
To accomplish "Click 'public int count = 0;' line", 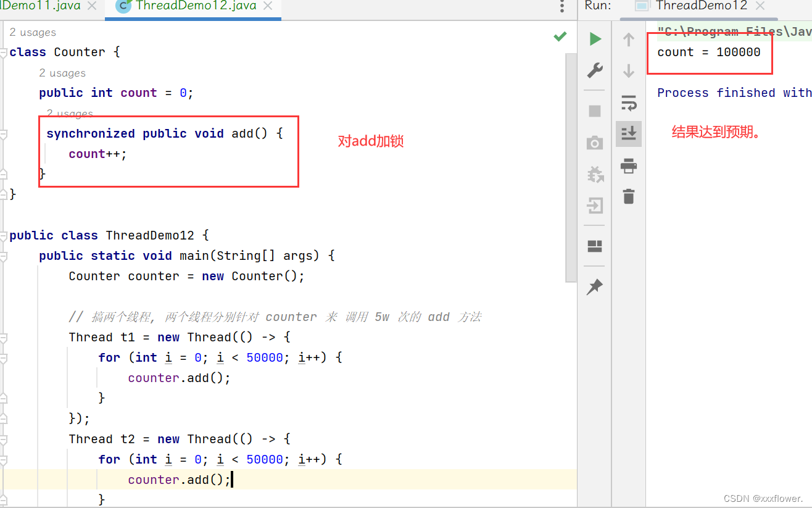I will [x=117, y=93].
